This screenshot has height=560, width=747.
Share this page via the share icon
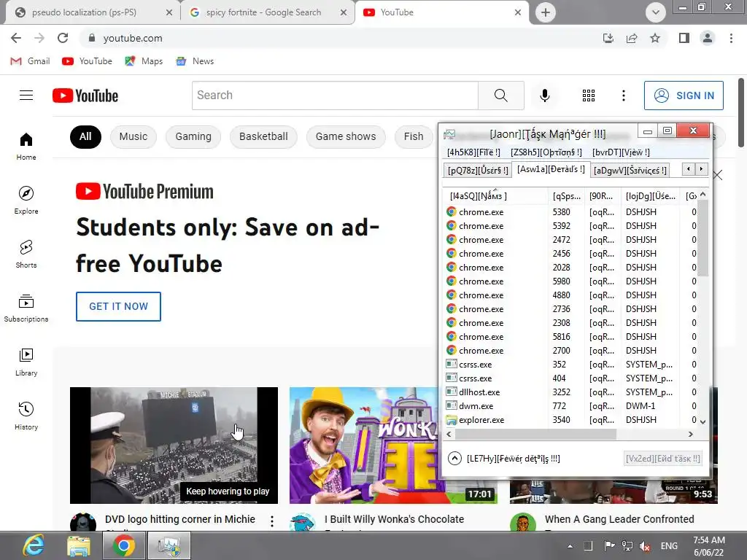click(x=632, y=38)
